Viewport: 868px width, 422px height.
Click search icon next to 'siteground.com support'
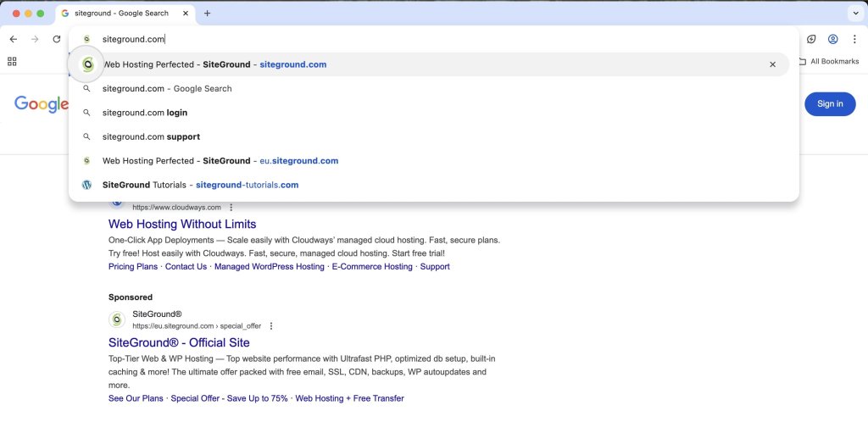[x=86, y=136]
